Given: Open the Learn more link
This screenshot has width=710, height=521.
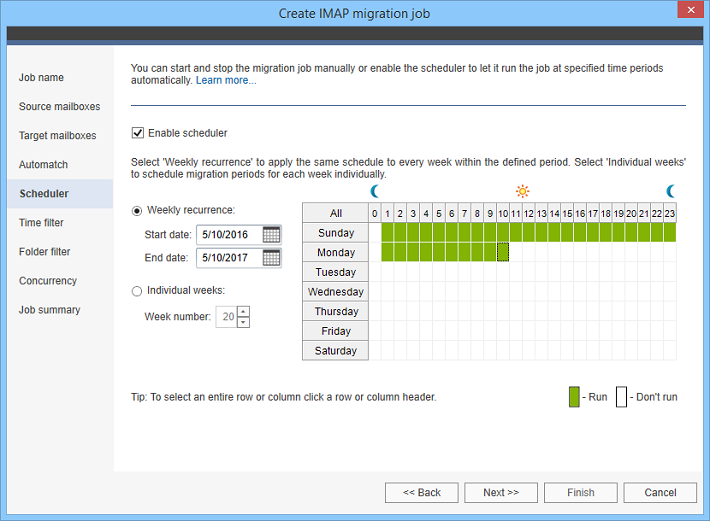Looking at the screenshot, I should click(226, 80).
